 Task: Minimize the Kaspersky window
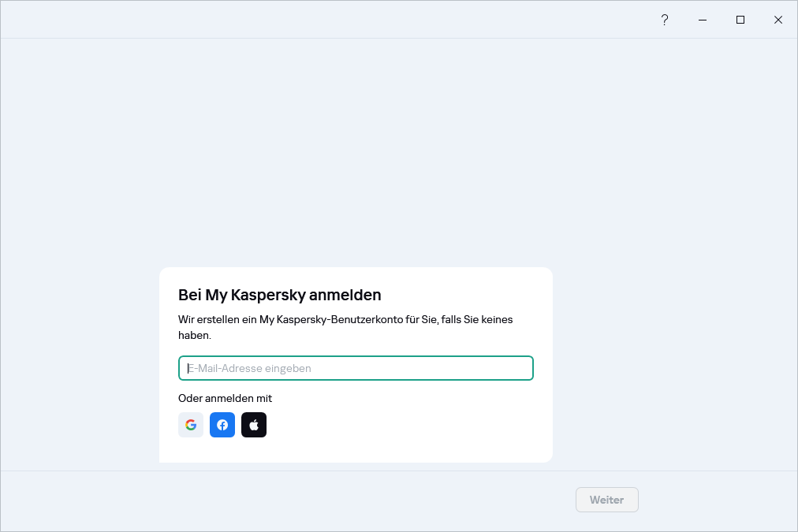pyautogui.click(x=702, y=19)
